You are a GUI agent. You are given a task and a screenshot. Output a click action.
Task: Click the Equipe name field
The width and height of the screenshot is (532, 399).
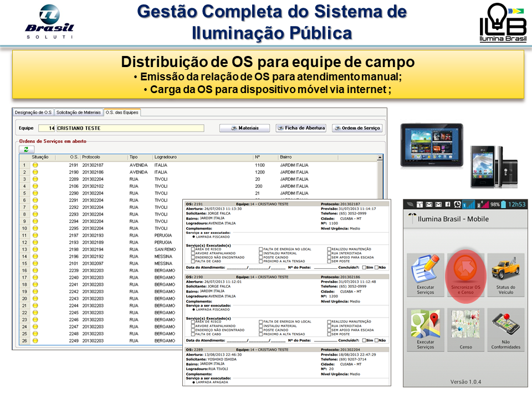click(130, 128)
